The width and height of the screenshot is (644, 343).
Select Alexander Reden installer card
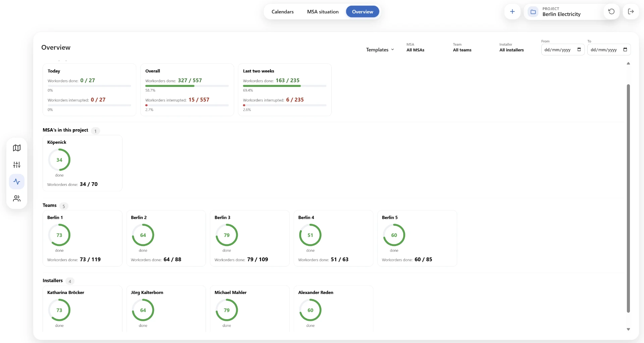[x=333, y=309]
